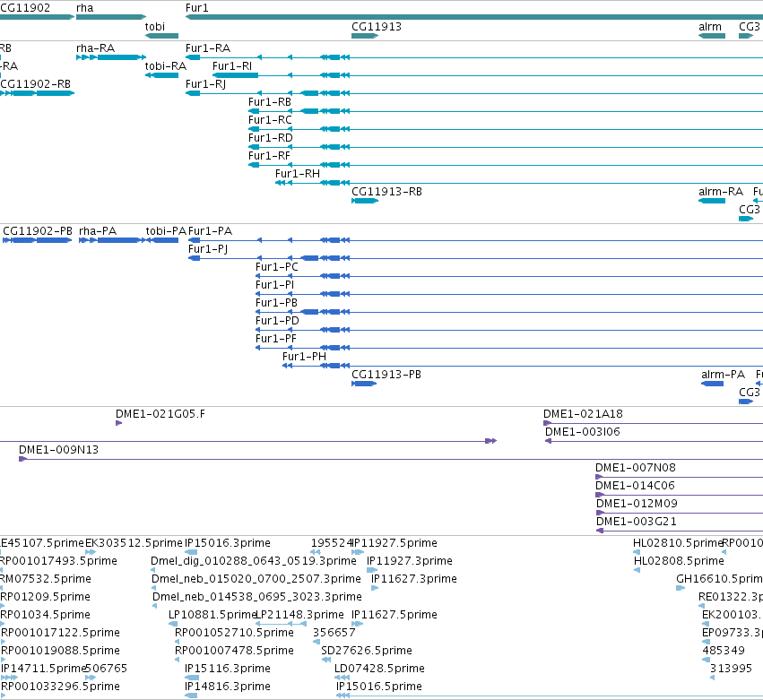Click transcript CG11913-RB
Image resolution: width=763 pixels, height=700 pixels.
tap(386, 192)
